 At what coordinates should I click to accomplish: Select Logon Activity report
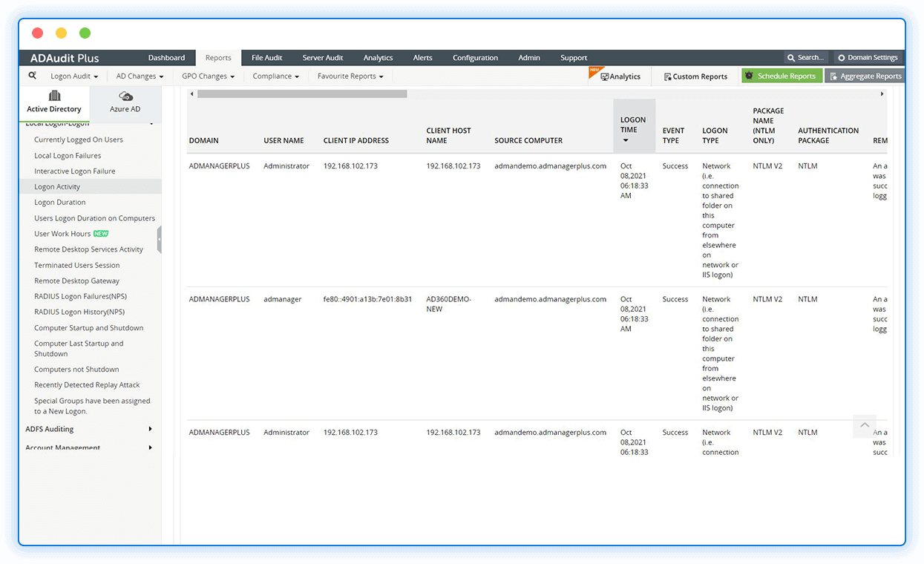(57, 187)
